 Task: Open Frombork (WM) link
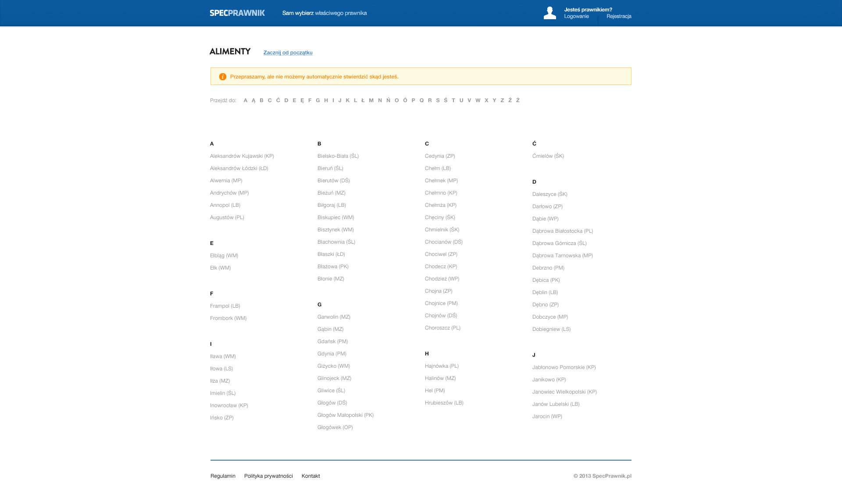[228, 318]
